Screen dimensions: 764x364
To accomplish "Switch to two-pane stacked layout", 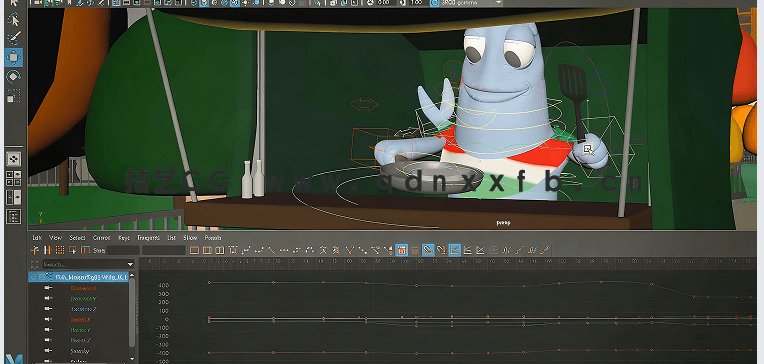I will 14,197.
